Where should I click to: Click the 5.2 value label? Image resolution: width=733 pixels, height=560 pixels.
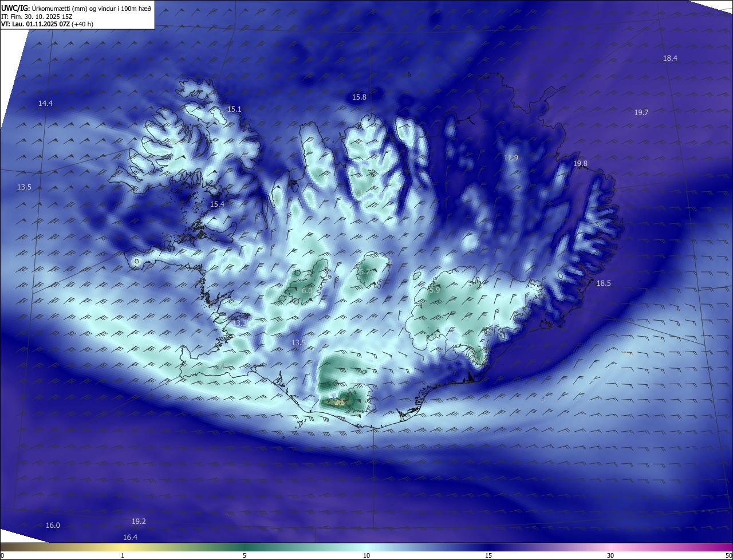tap(365, 271)
